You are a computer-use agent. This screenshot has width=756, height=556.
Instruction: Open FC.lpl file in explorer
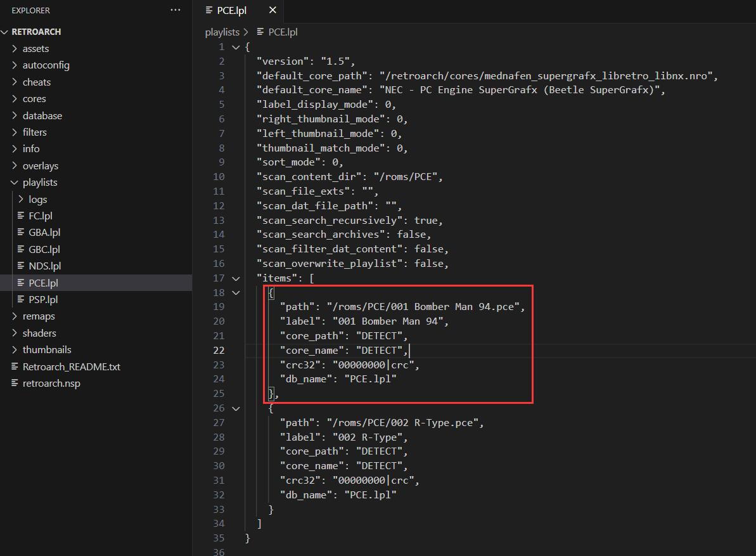41,216
